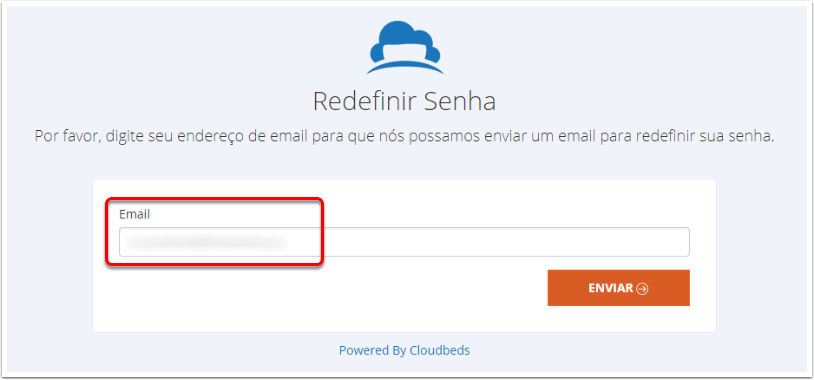Click the Por favor instruction sentence

click(404, 137)
